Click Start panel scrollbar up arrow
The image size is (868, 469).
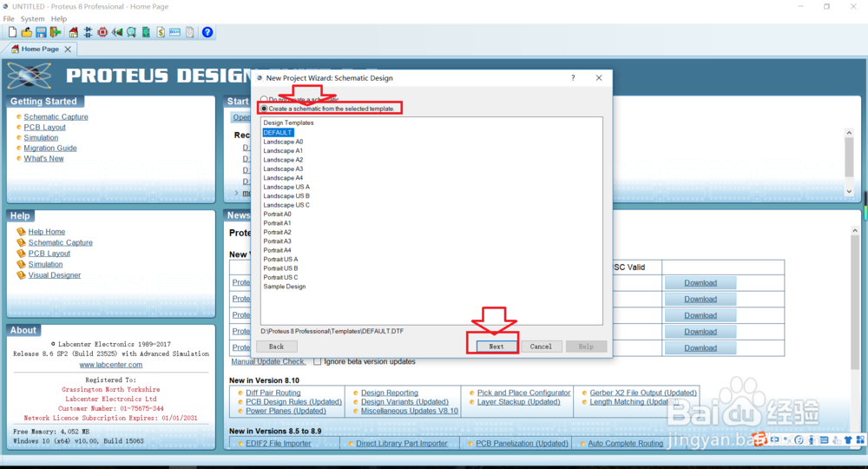pos(849,133)
